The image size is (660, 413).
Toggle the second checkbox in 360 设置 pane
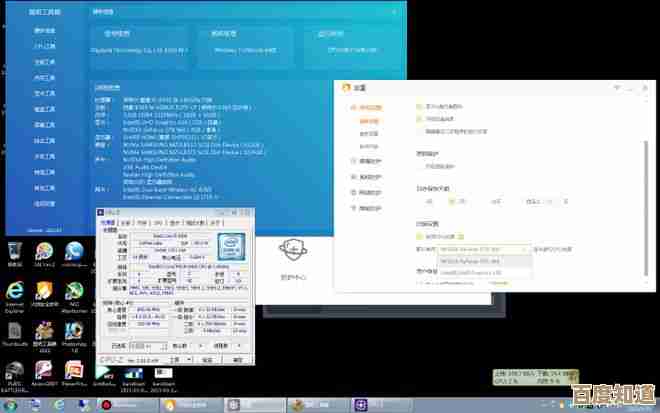coord(419,119)
